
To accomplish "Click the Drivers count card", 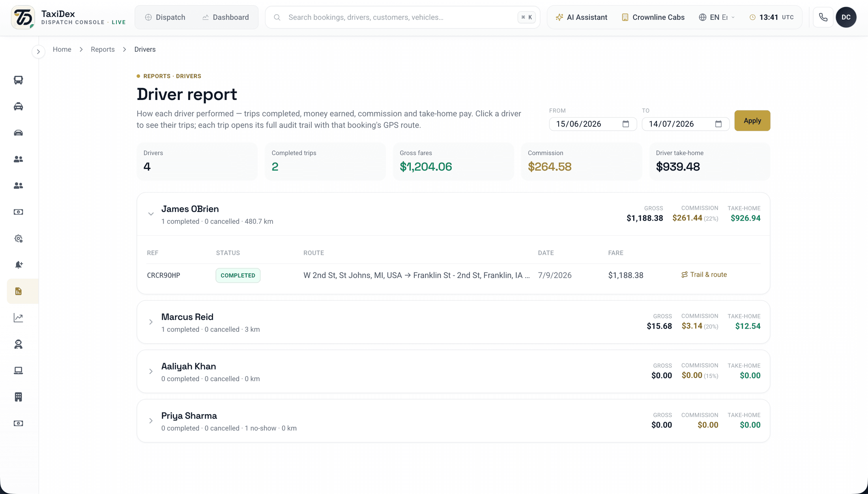I will coord(197,162).
